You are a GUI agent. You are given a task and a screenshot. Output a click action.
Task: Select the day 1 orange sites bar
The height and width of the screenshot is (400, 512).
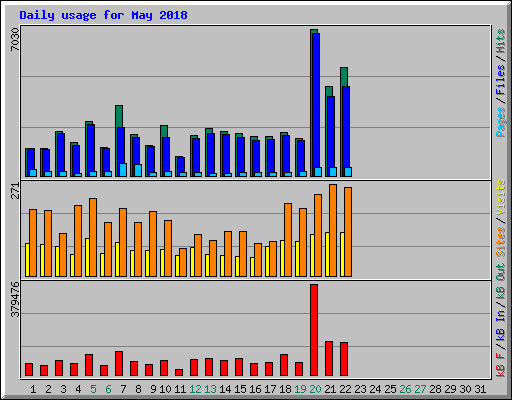33,243
